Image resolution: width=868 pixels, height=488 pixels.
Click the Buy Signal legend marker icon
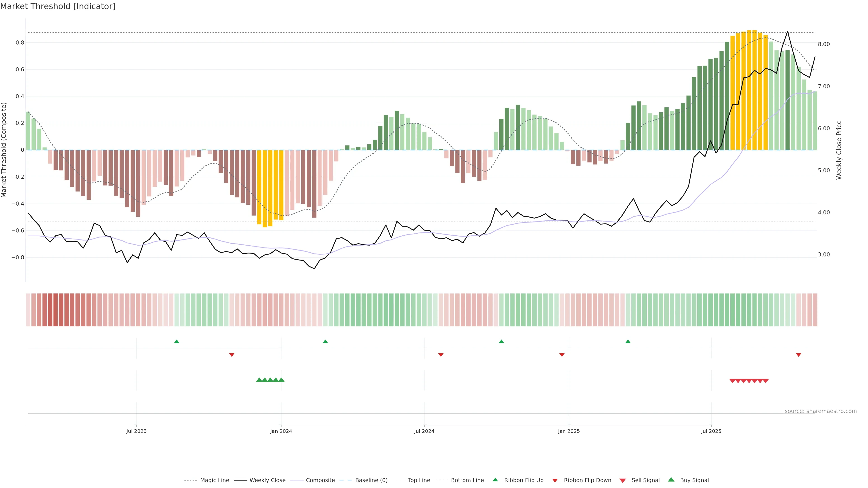(671, 480)
